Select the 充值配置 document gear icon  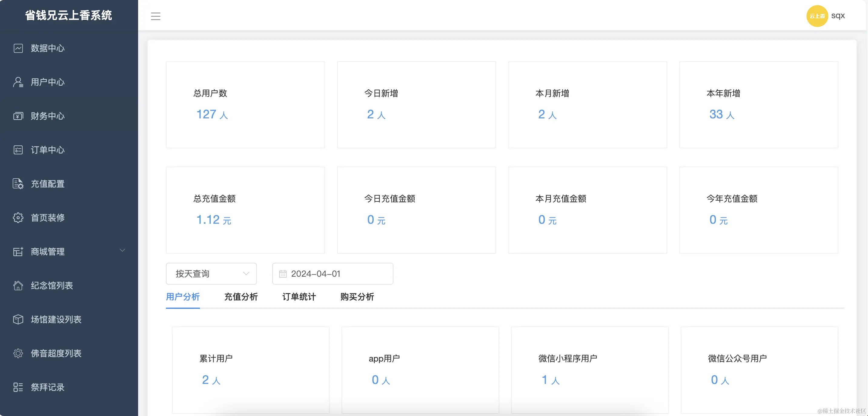click(18, 184)
